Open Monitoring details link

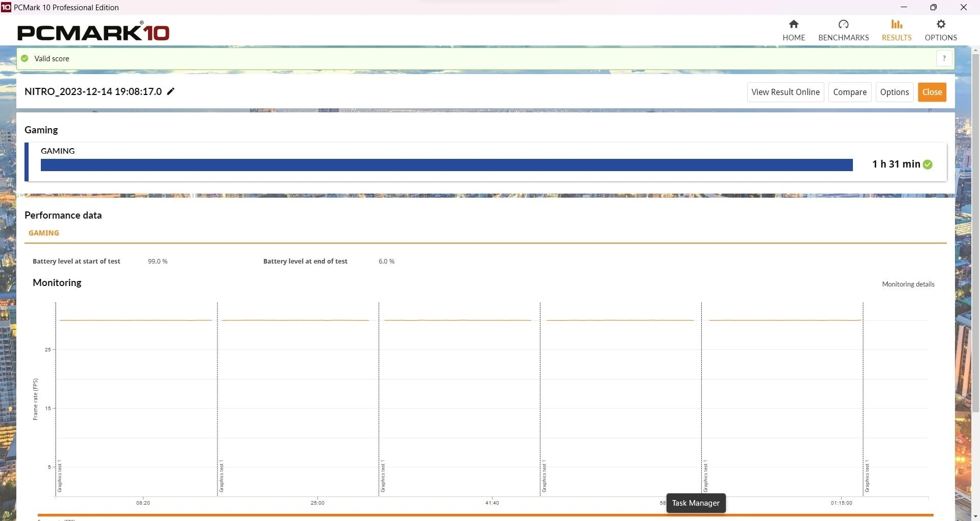(908, 284)
